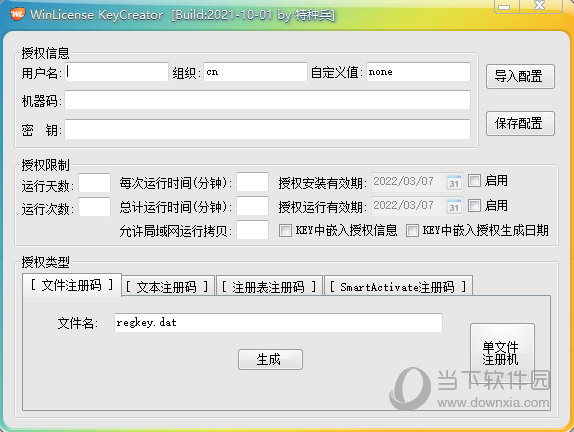
Task: Enable the 授权运行有效期 启用 checkbox
Action: 474,205
